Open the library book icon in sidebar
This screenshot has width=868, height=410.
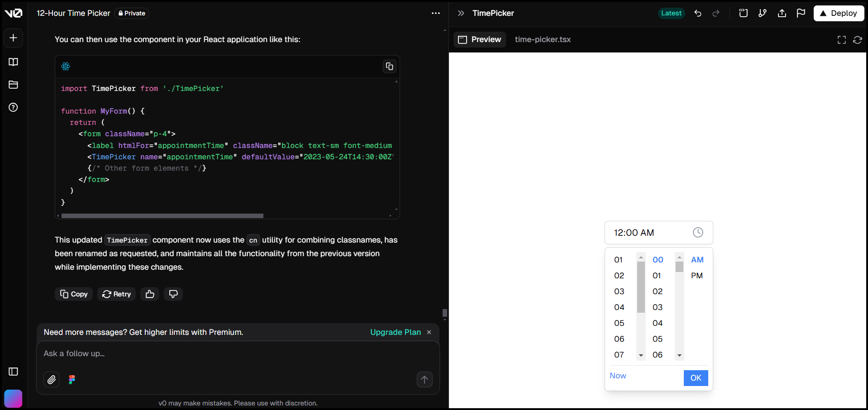13,62
